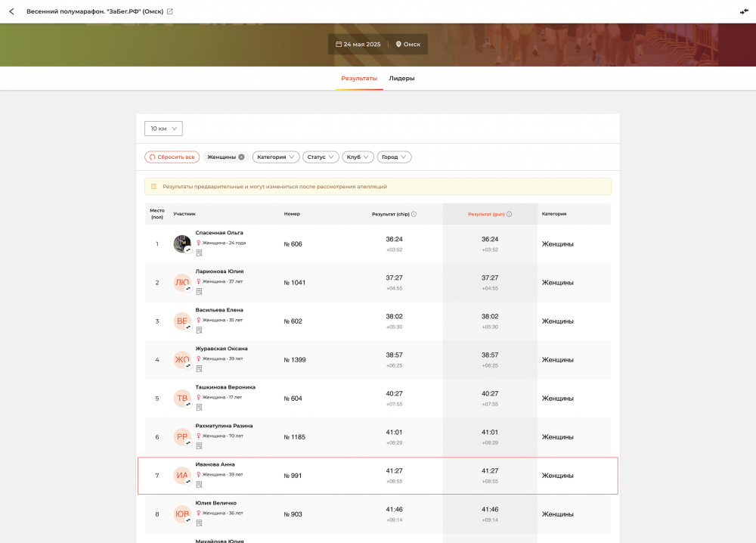The width and height of the screenshot is (756, 543).
Task: Expand the Статус filter dropdown
Action: tap(321, 157)
